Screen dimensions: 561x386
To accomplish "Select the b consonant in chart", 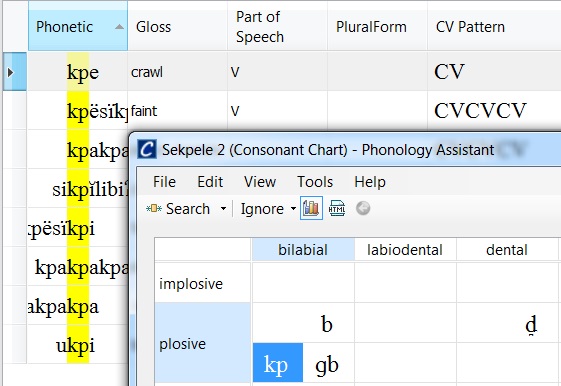I will click(327, 324).
